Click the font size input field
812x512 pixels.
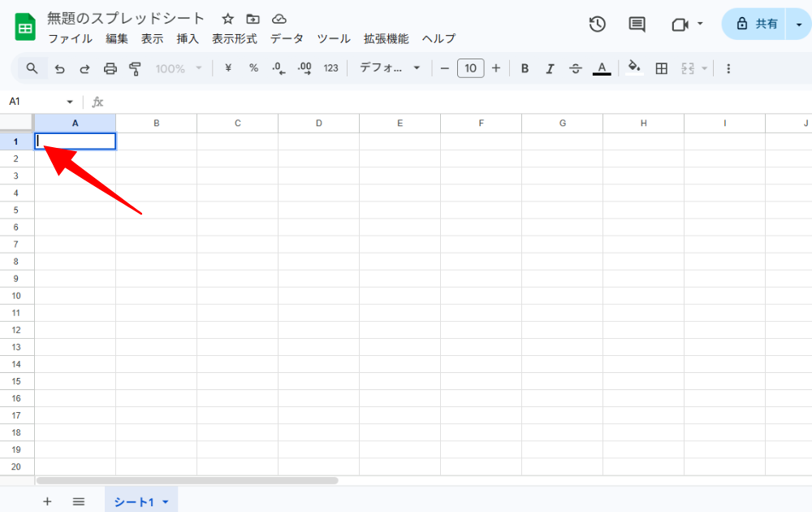pos(470,69)
